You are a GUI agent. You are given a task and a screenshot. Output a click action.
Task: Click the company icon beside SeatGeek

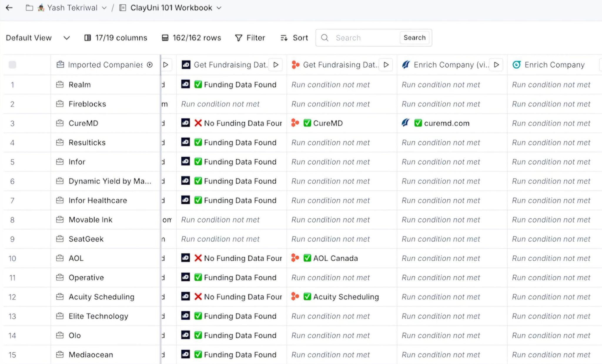[60, 239]
